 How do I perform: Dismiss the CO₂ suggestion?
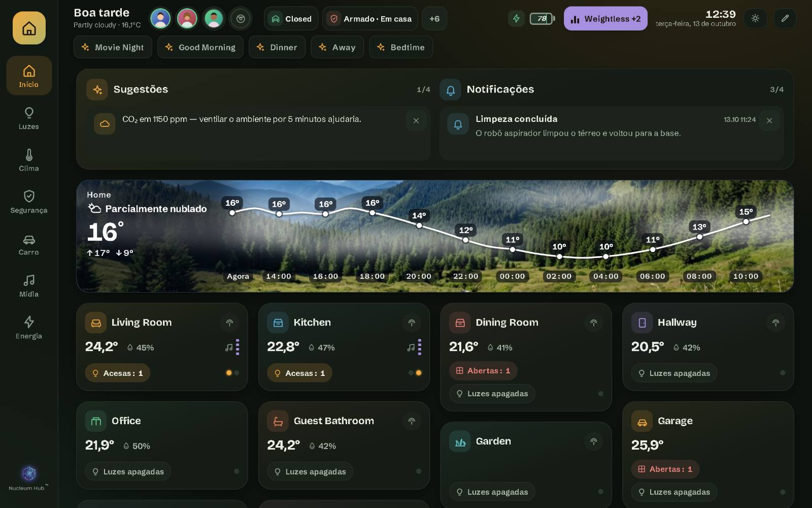point(416,121)
